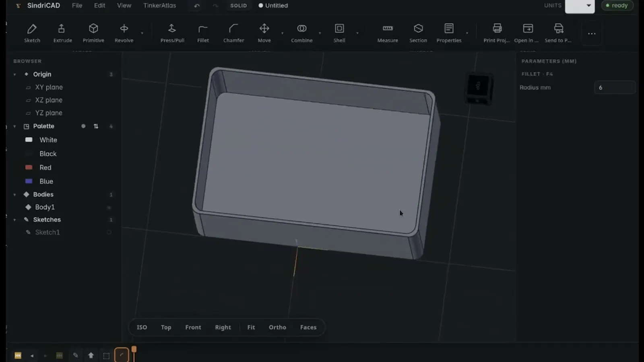The image size is (644, 362).
Task: Select the Combine tool
Action: [x=301, y=33]
